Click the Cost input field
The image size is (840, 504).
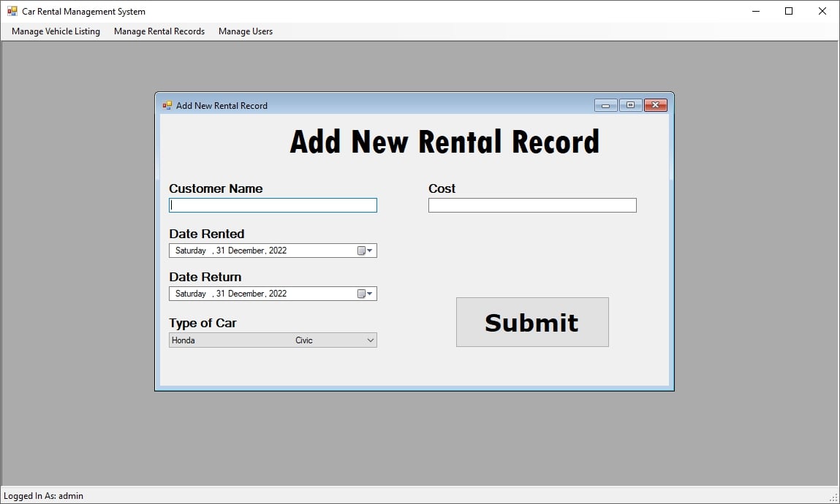point(532,205)
